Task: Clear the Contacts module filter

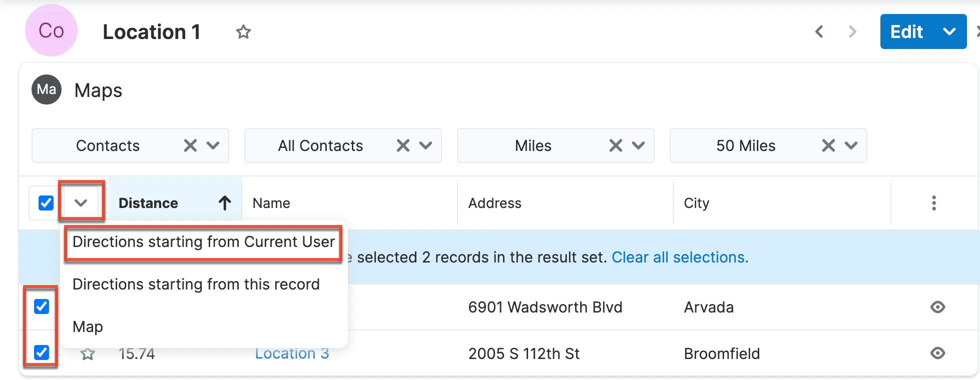Action: (190, 145)
